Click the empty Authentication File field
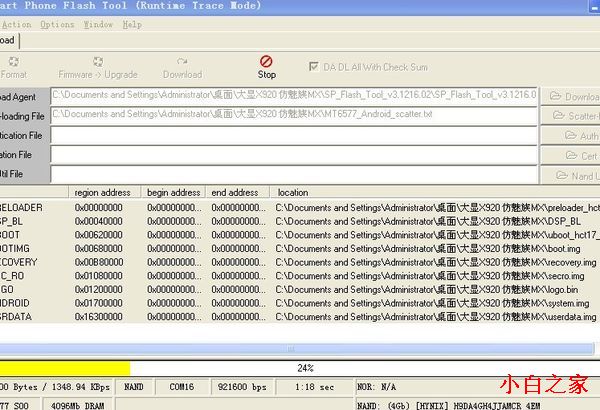 pos(294,136)
